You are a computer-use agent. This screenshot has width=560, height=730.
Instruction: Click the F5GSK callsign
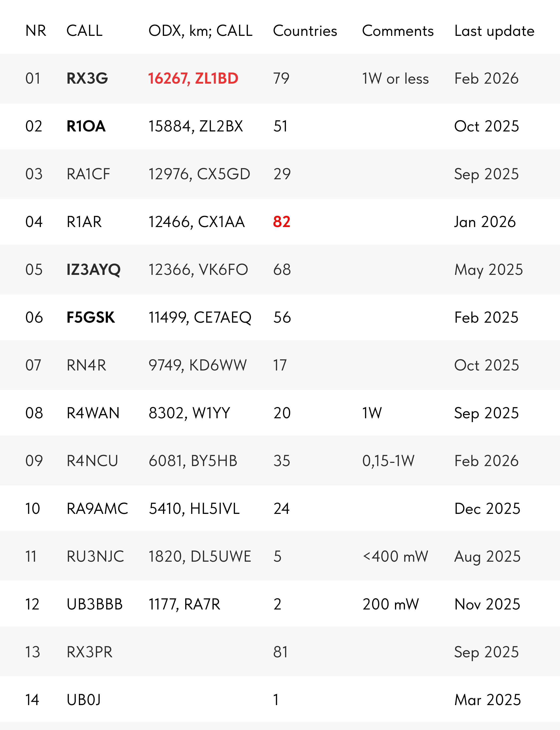click(x=91, y=317)
